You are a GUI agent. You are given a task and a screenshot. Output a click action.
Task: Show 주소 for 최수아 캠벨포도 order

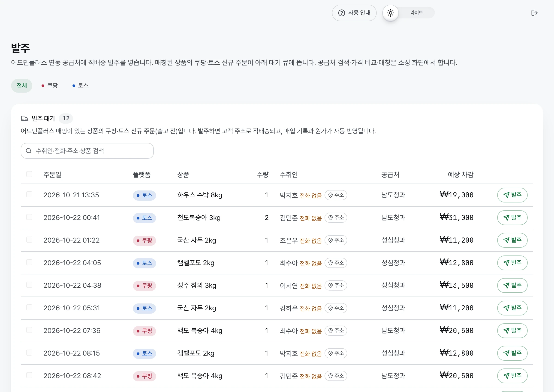(x=336, y=263)
